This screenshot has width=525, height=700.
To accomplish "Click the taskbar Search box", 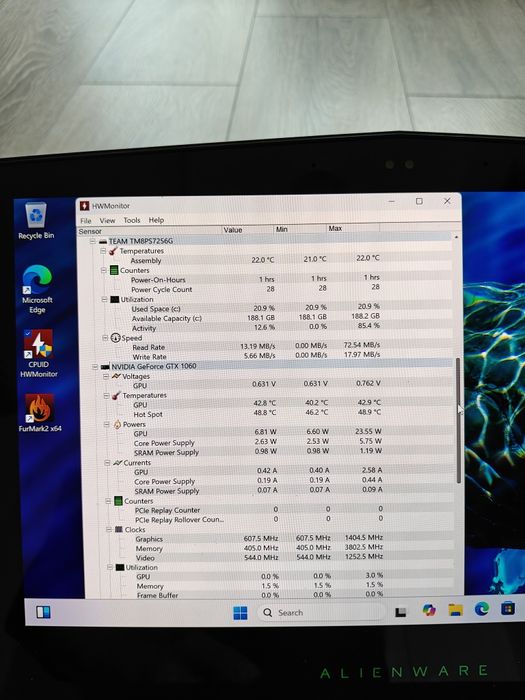I will click(x=321, y=612).
